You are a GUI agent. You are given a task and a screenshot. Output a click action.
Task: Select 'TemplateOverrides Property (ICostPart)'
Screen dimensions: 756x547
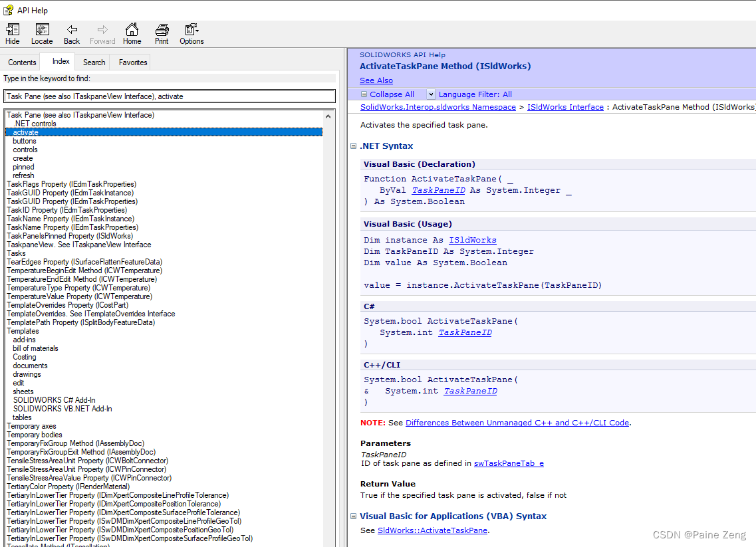[x=68, y=306]
